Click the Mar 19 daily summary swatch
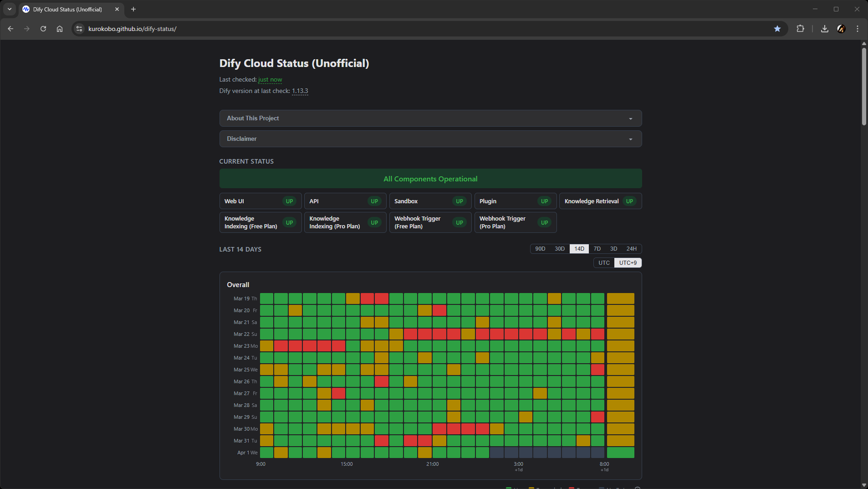This screenshot has height=489, width=868. point(620,299)
